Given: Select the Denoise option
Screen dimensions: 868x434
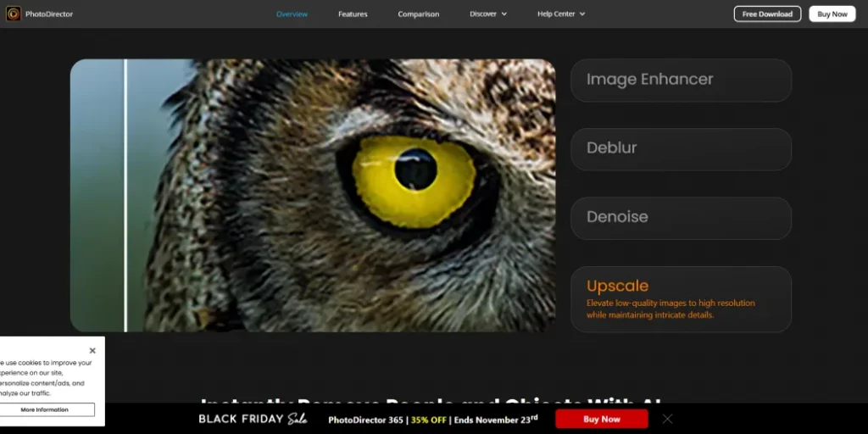Looking at the screenshot, I should click(681, 218).
